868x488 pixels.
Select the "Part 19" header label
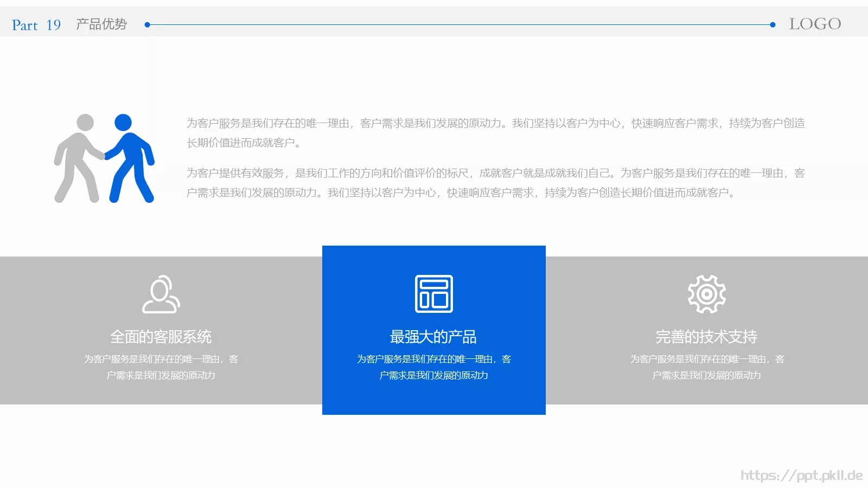(x=36, y=25)
